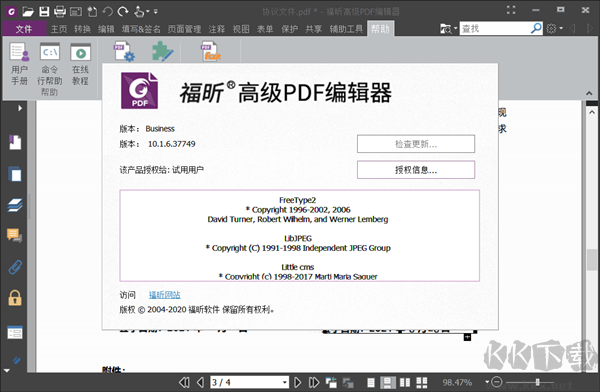
Task: Open the Attachments paperclip panel
Action: 15,267
